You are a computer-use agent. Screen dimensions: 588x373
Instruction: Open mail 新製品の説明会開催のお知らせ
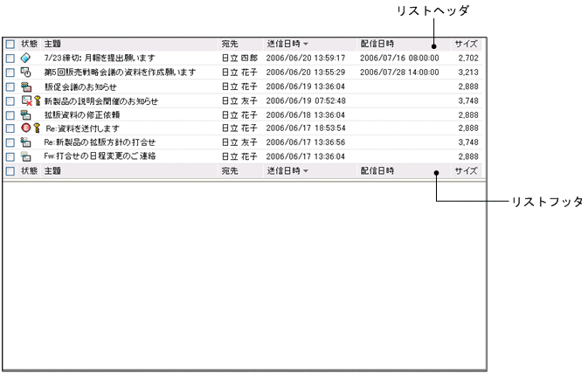pyautogui.click(x=101, y=100)
